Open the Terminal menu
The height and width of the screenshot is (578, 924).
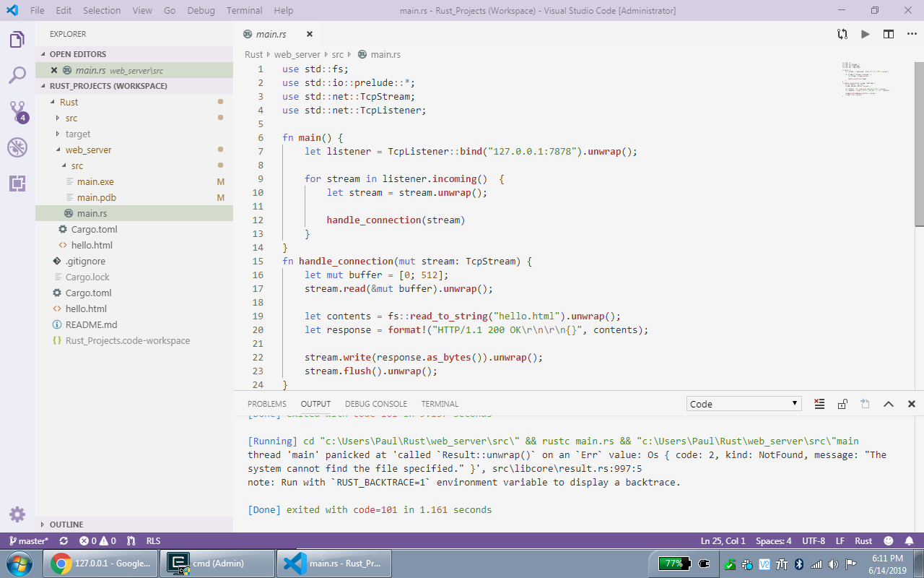(244, 11)
